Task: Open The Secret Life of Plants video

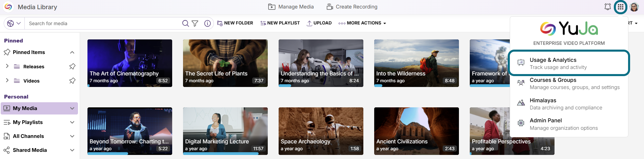Action: tap(225, 63)
